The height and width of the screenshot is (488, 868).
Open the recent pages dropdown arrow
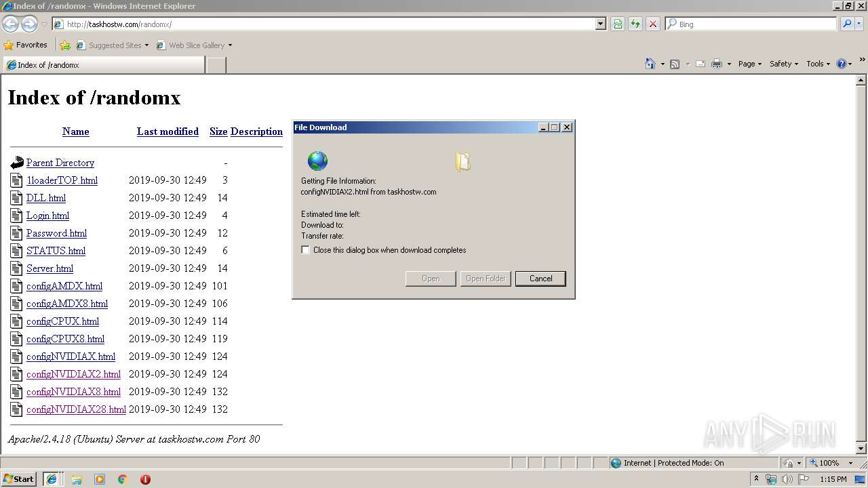point(44,24)
